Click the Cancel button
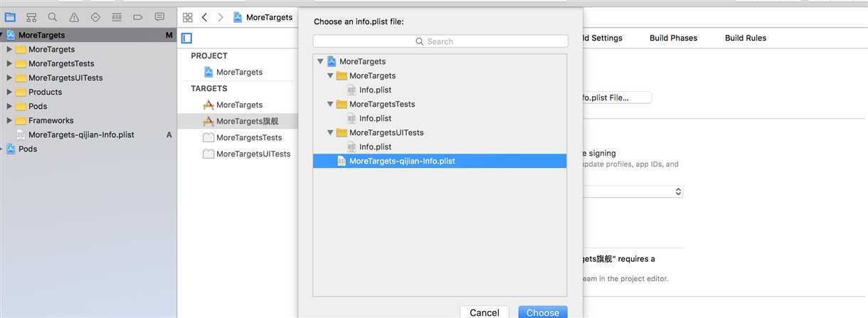This screenshot has height=318, width=868. tap(485, 312)
